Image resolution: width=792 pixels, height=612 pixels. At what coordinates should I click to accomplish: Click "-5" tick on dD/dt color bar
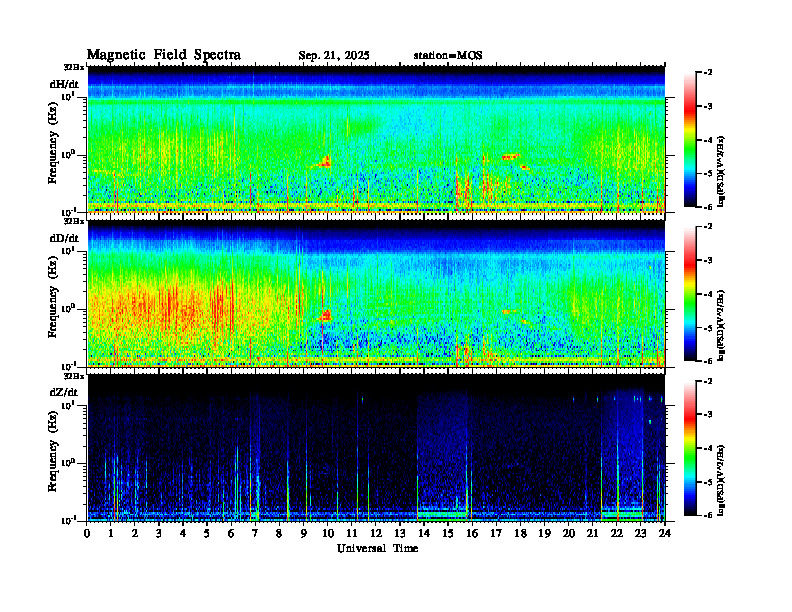tap(708, 327)
